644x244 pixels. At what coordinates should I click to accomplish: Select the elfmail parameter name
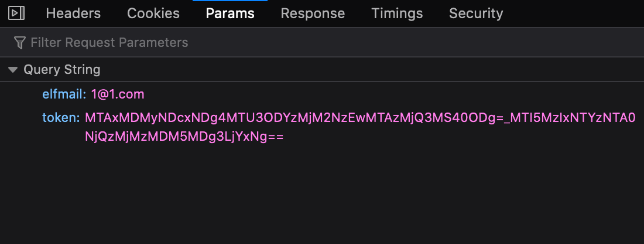(64, 94)
